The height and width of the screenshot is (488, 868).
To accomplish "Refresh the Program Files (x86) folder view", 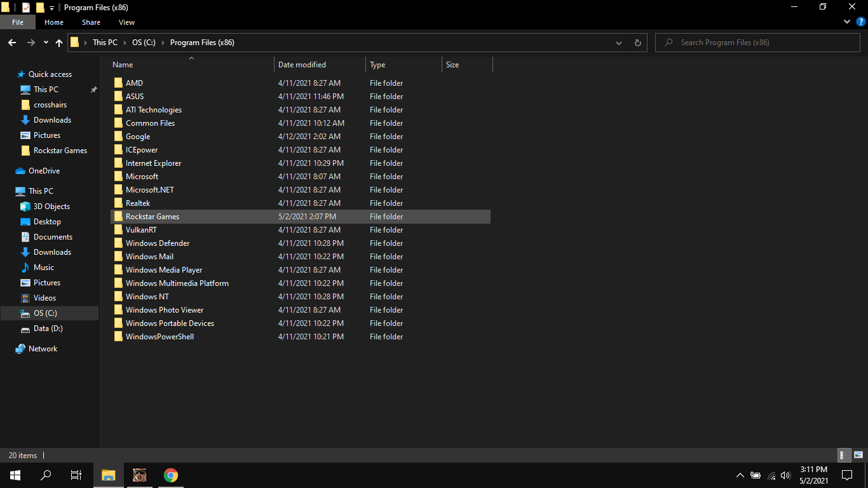I will click(638, 43).
